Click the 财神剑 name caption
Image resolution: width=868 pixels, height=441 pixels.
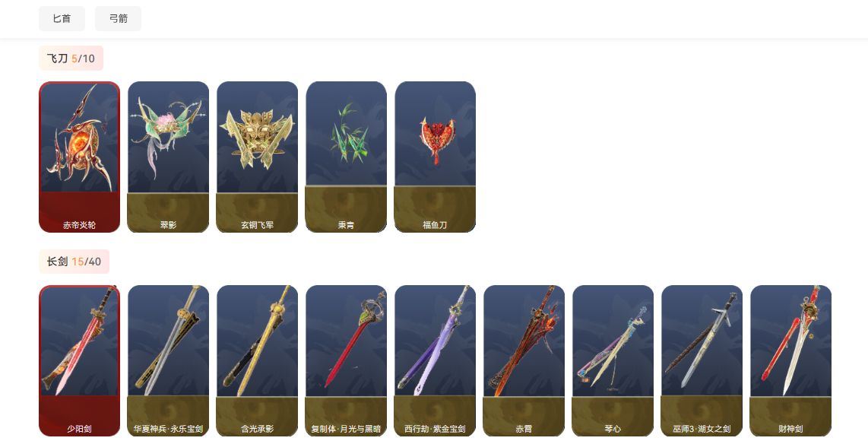790,429
